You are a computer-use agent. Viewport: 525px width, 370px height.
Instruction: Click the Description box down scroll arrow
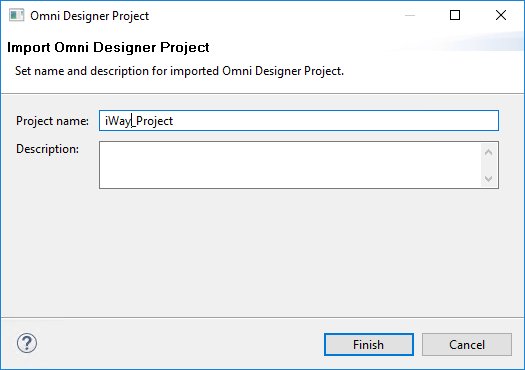(x=489, y=178)
